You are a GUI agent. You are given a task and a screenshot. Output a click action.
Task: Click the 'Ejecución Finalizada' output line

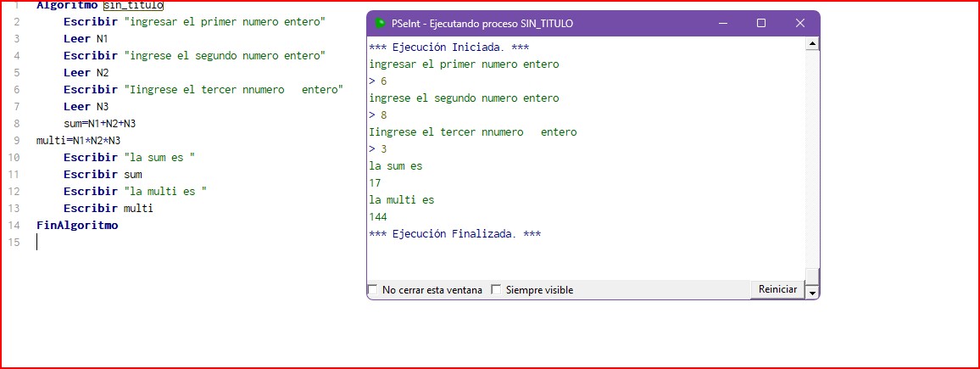(454, 234)
